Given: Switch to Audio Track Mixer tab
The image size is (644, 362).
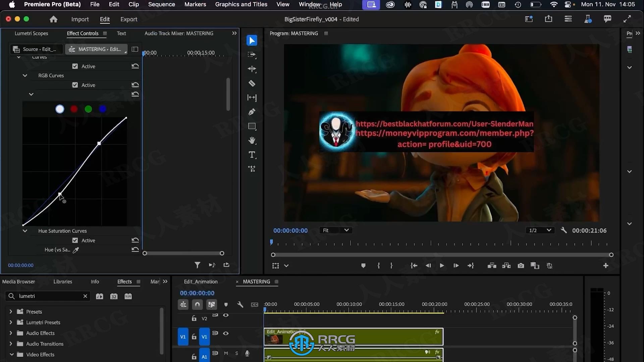Looking at the screenshot, I should tap(179, 34).
